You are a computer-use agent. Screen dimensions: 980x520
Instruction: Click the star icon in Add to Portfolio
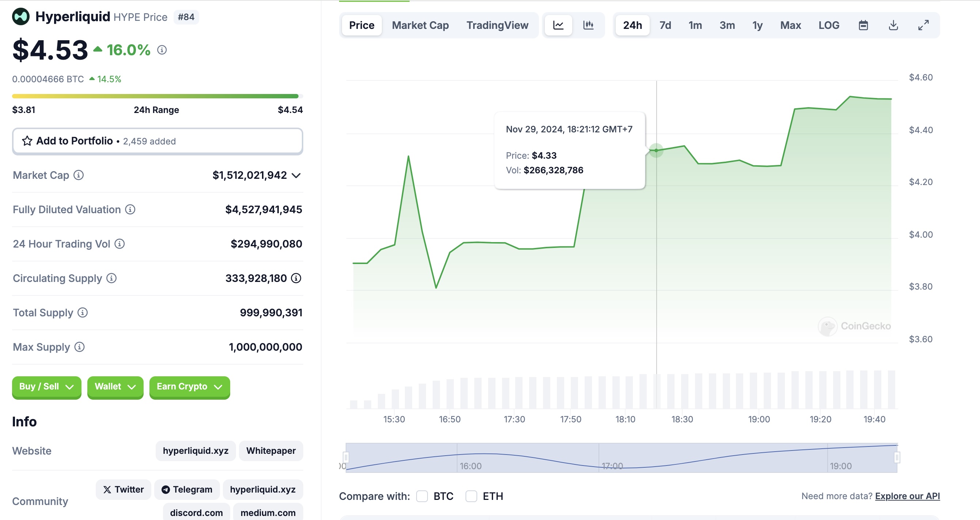(27, 141)
